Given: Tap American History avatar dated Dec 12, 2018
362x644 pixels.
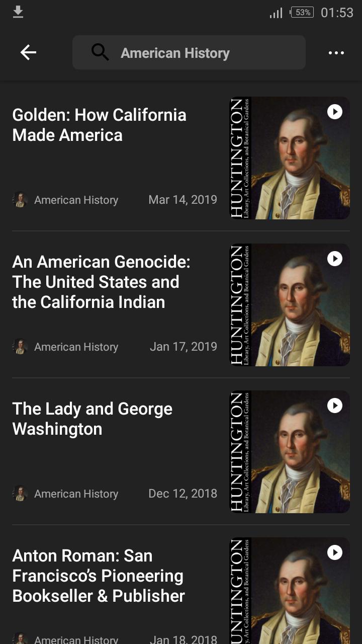Looking at the screenshot, I should tap(20, 494).
